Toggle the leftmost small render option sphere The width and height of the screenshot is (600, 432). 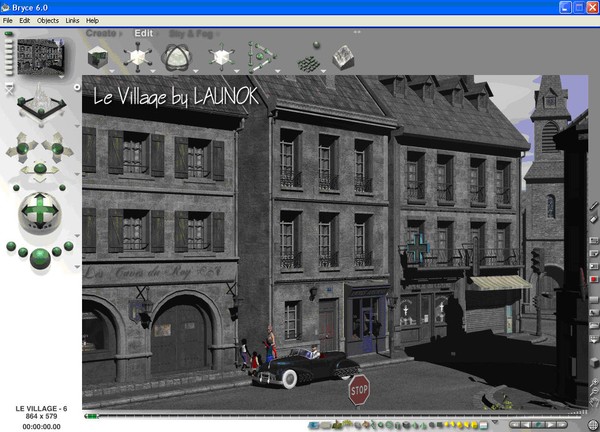click(11, 246)
